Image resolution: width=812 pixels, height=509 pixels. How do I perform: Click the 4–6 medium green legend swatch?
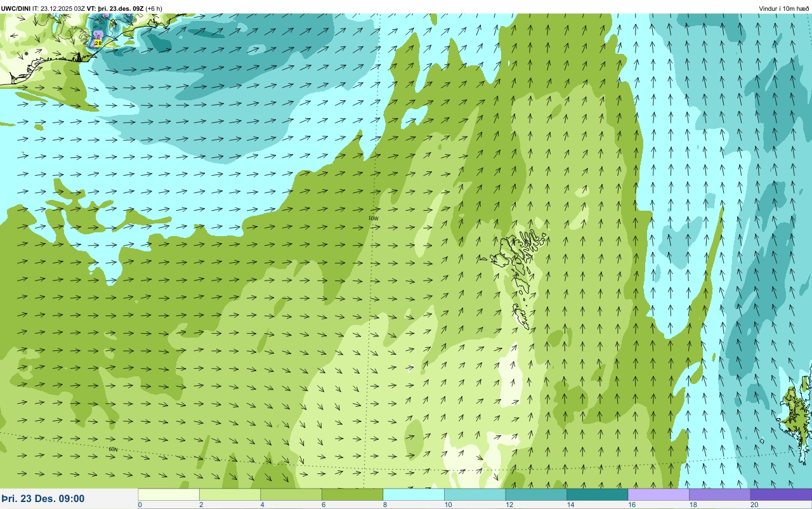[x=291, y=494]
